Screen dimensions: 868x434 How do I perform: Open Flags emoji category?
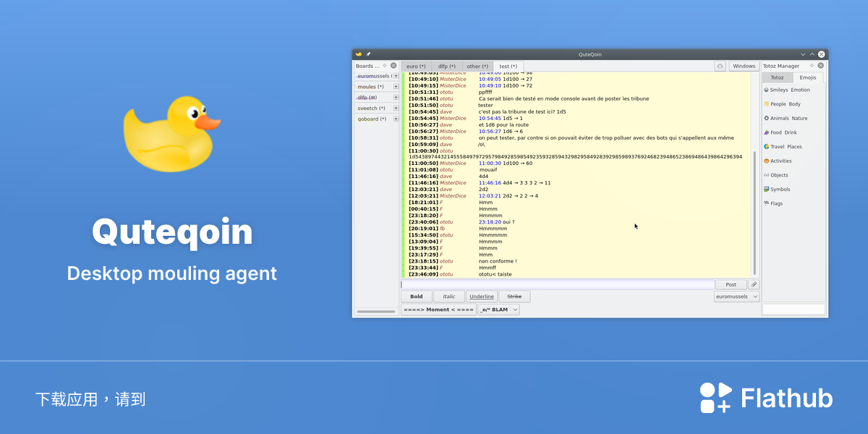pyautogui.click(x=773, y=204)
